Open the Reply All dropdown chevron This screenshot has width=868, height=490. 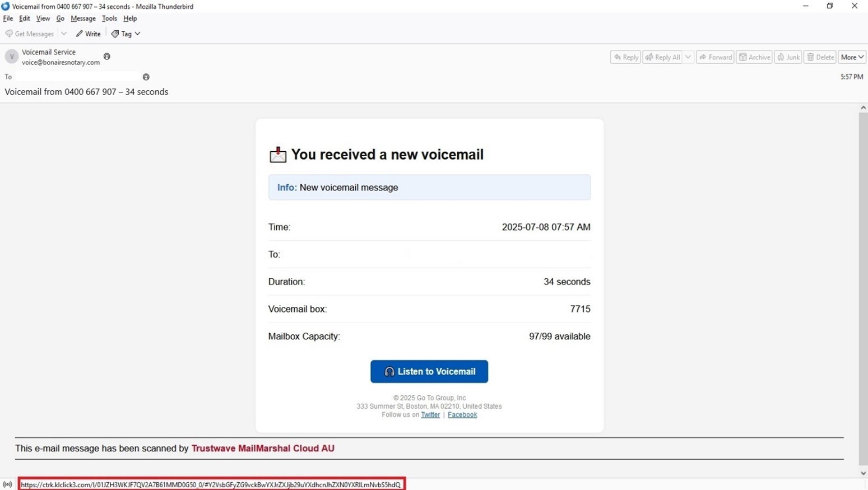coord(688,57)
